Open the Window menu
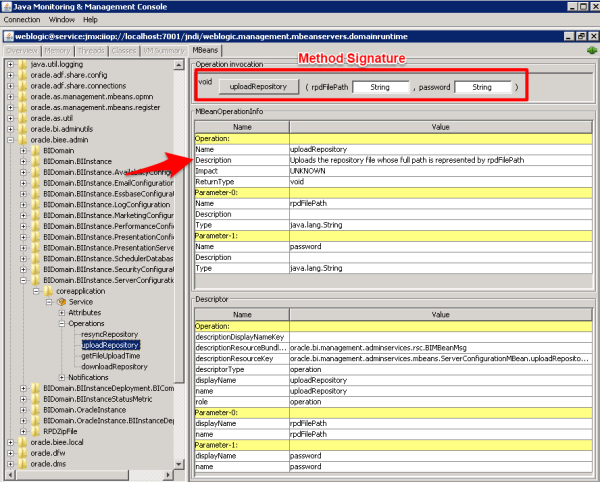Viewport: 600px width, 482px height. tap(61, 19)
